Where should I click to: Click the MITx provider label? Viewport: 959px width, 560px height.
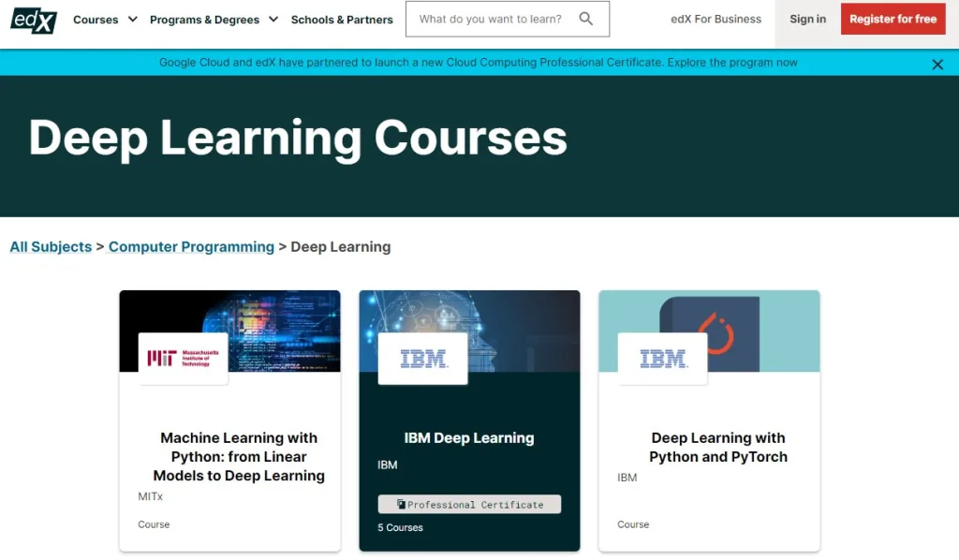click(x=151, y=496)
